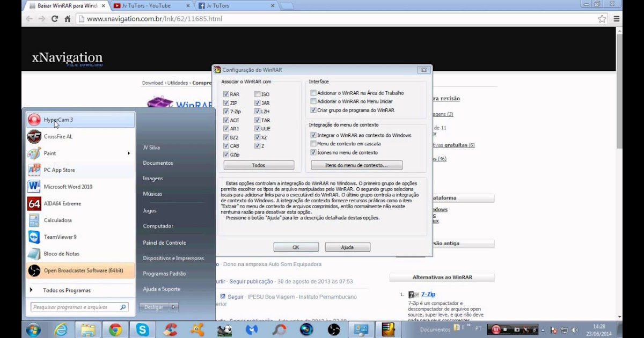Launch Microsoft Word 2010
The width and height of the screenshot is (644, 338).
[80, 187]
